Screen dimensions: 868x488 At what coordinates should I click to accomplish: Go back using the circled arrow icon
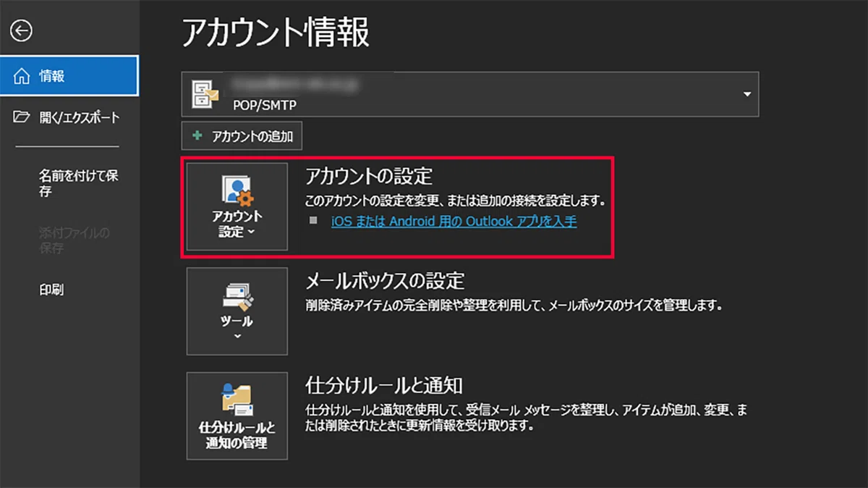22,30
